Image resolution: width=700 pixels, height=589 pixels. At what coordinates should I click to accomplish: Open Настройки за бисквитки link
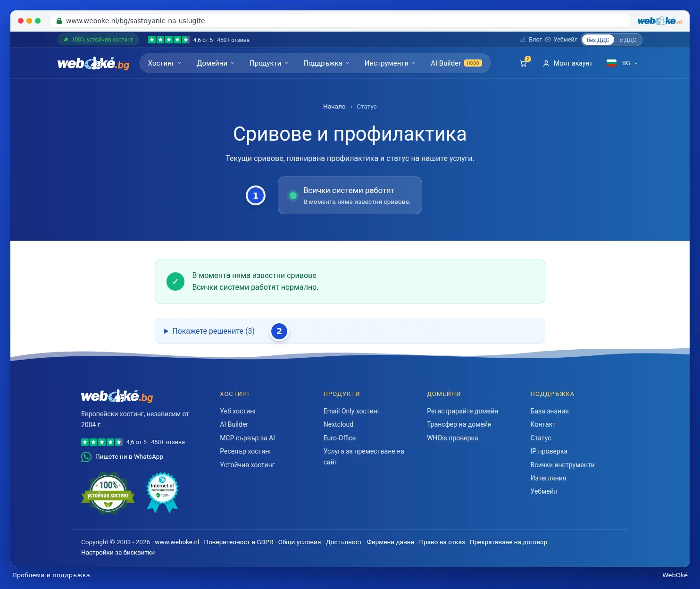[118, 553]
